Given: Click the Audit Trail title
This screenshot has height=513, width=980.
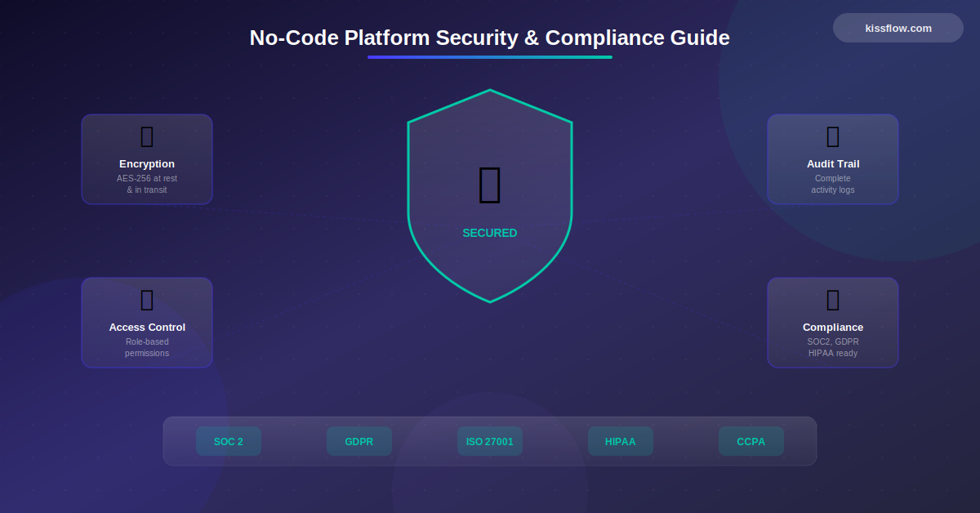Looking at the screenshot, I should pyautogui.click(x=833, y=163).
